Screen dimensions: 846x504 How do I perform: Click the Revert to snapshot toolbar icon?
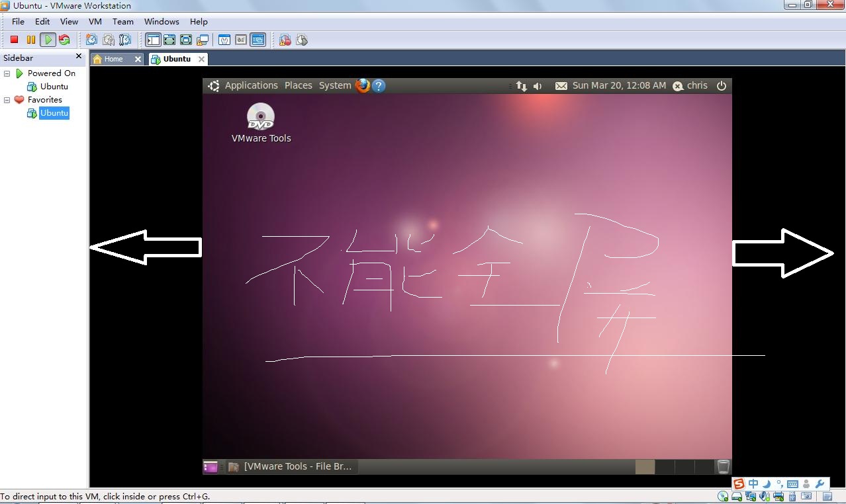click(108, 40)
